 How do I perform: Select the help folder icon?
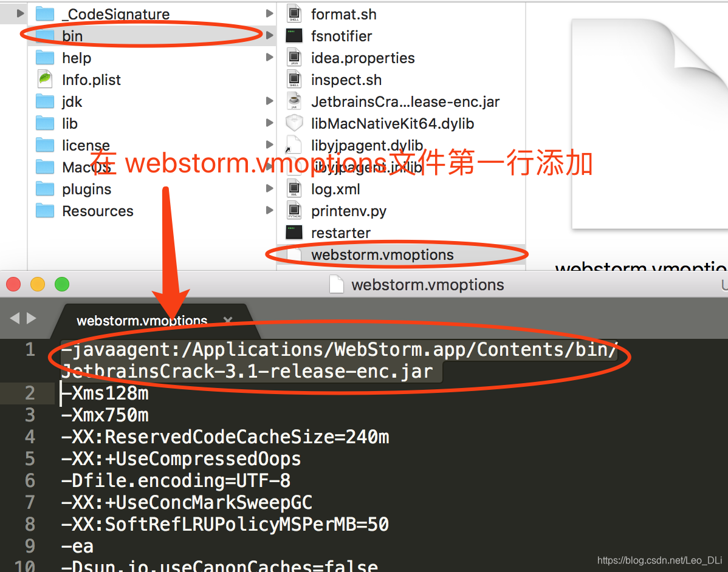click(x=45, y=58)
